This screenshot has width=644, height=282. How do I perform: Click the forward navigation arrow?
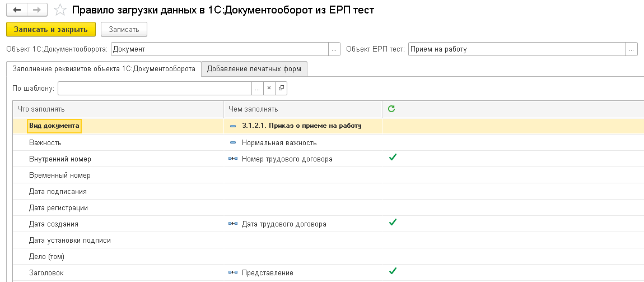tap(36, 10)
